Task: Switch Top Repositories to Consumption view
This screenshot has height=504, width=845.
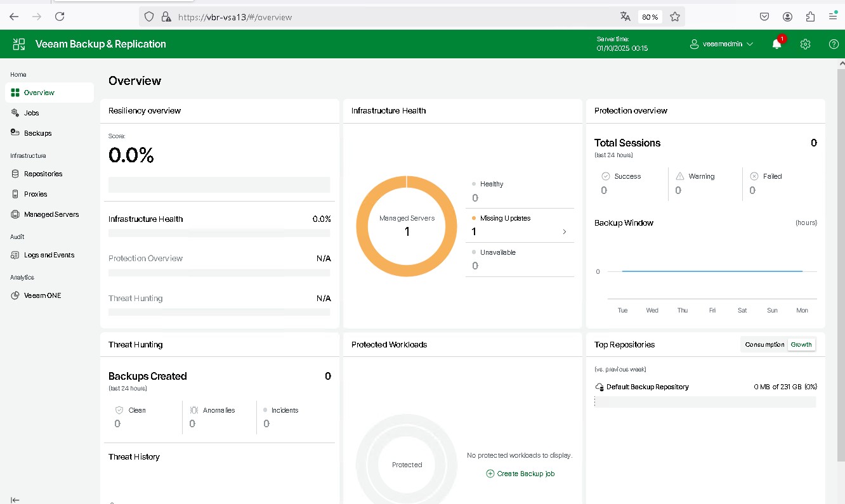Action: coord(764,345)
